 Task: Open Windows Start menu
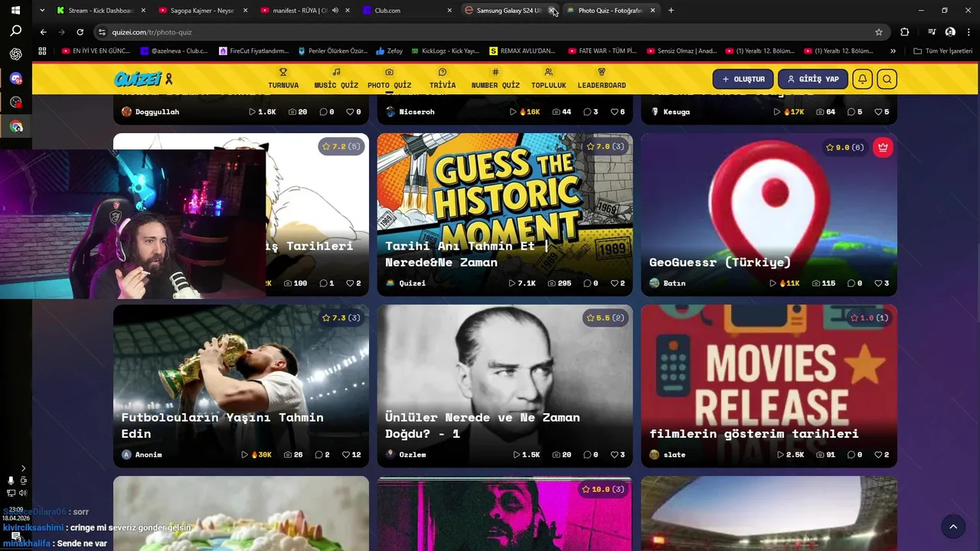15,11
